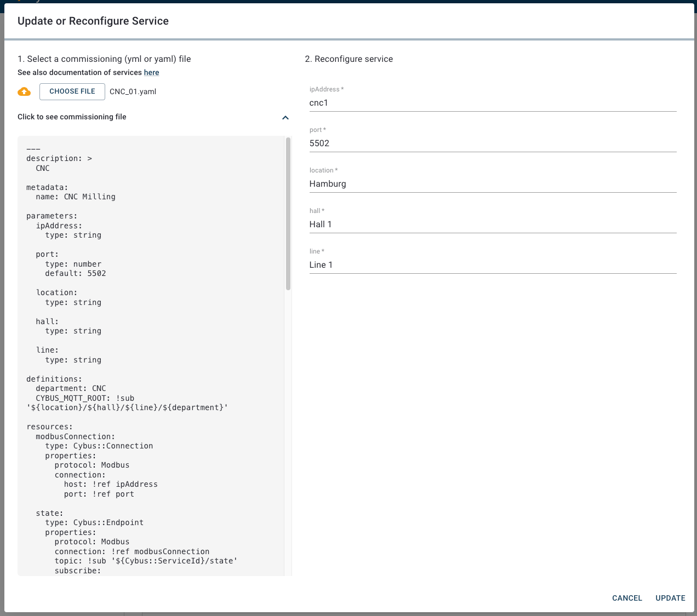
Task: Open the services documentation 'here' link
Action: pos(151,72)
